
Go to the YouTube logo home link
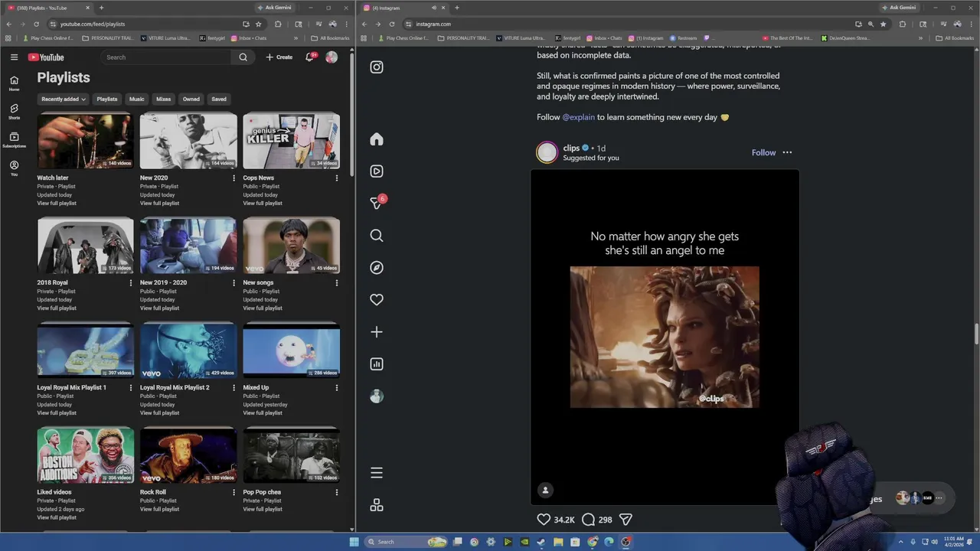(46, 57)
